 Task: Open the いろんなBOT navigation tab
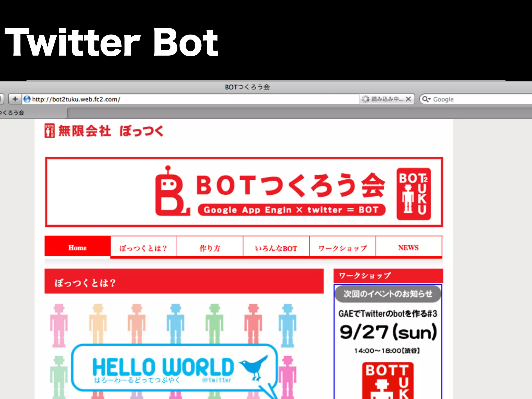[276, 248]
